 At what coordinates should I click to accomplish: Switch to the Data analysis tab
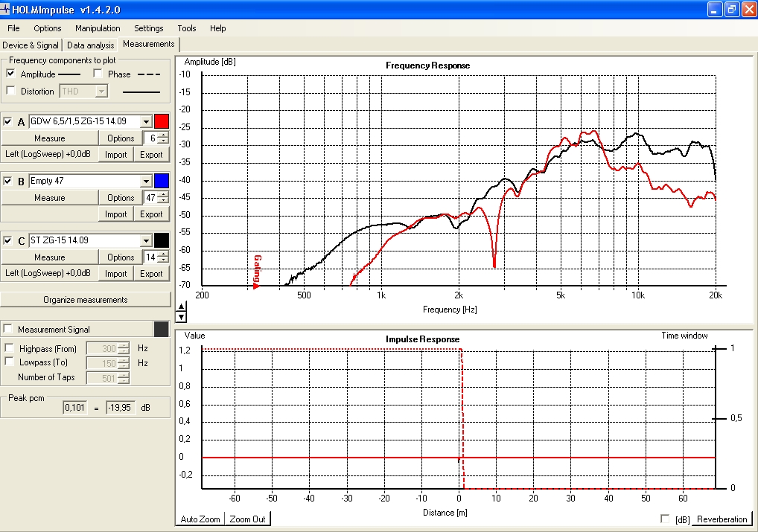90,45
